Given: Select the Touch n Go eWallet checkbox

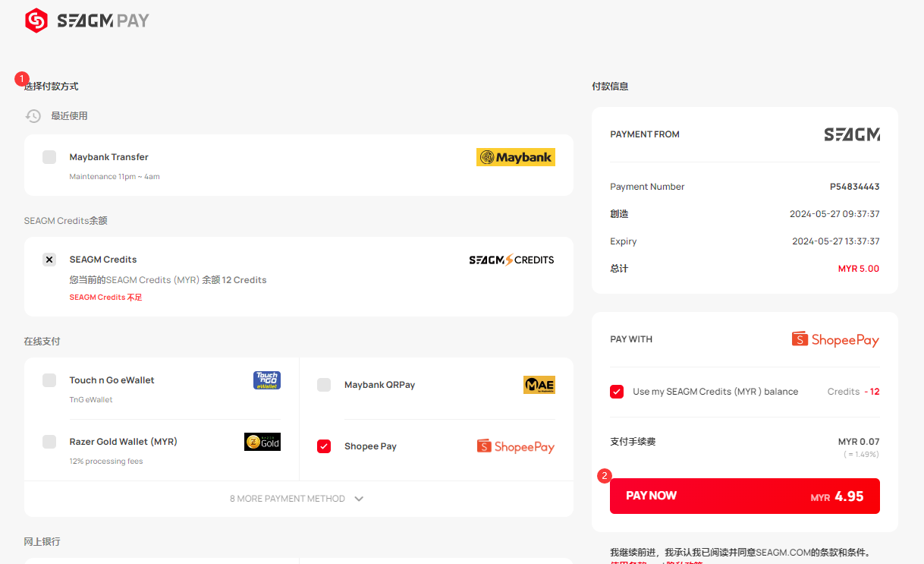Looking at the screenshot, I should pyautogui.click(x=49, y=380).
